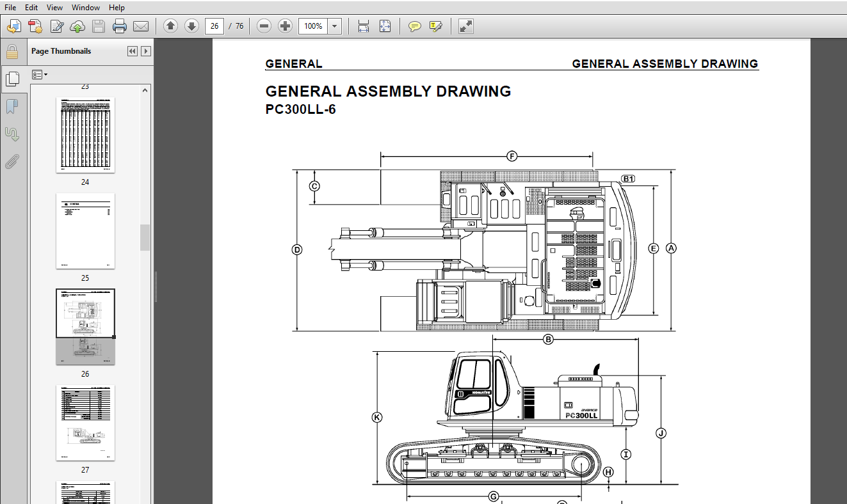Click dimension label F on drawing
Screen dimensions: 847x504
(512, 156)
